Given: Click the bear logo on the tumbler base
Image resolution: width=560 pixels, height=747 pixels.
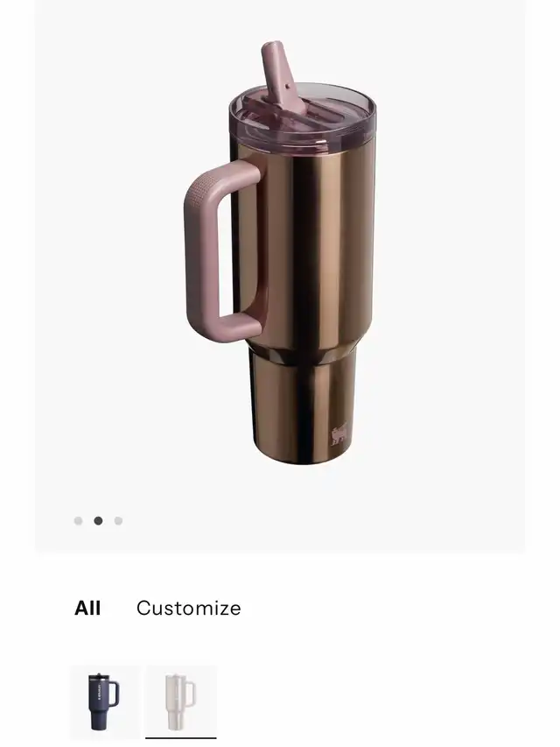Looking at the screenshot, I should [x=339, y=435].
